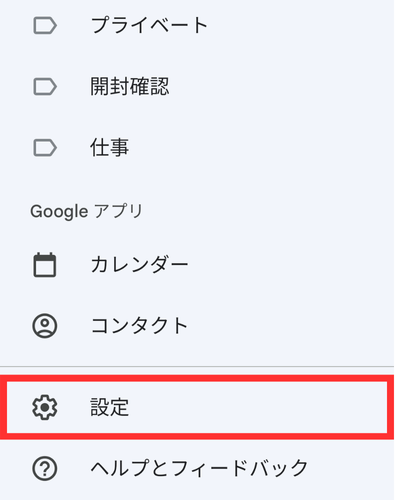
Task: Click the help question mark icon
Action: click(45, 469)
